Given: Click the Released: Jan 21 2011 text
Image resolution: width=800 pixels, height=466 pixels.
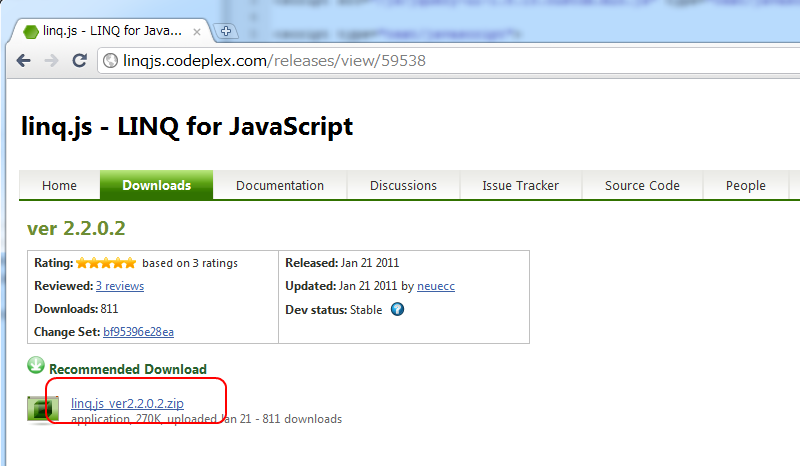Looking at the screenshot, I should tap(342, 263).
